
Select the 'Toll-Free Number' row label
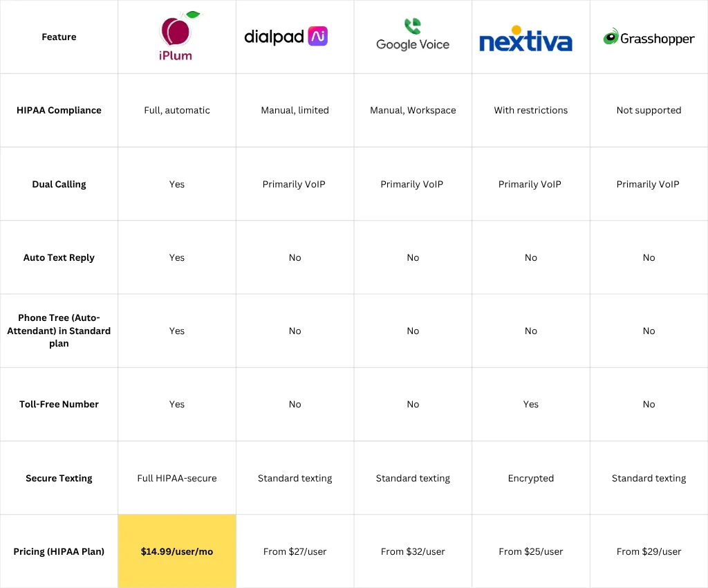(59, 404)
